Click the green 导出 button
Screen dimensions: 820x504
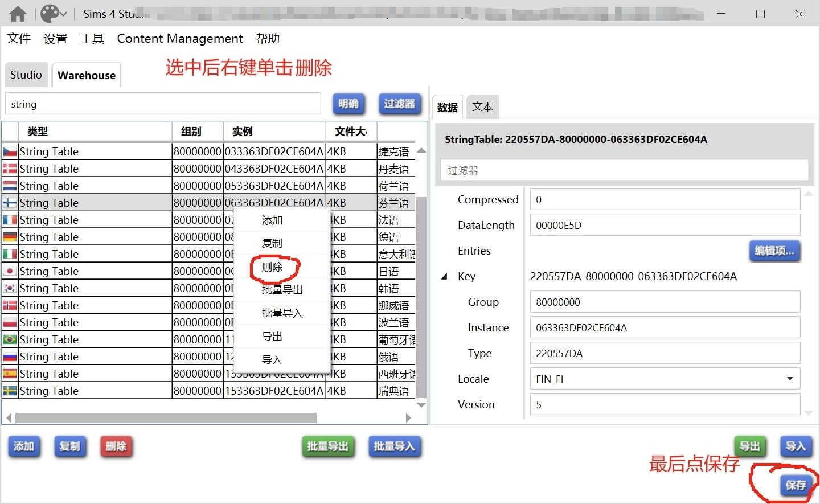749,446
